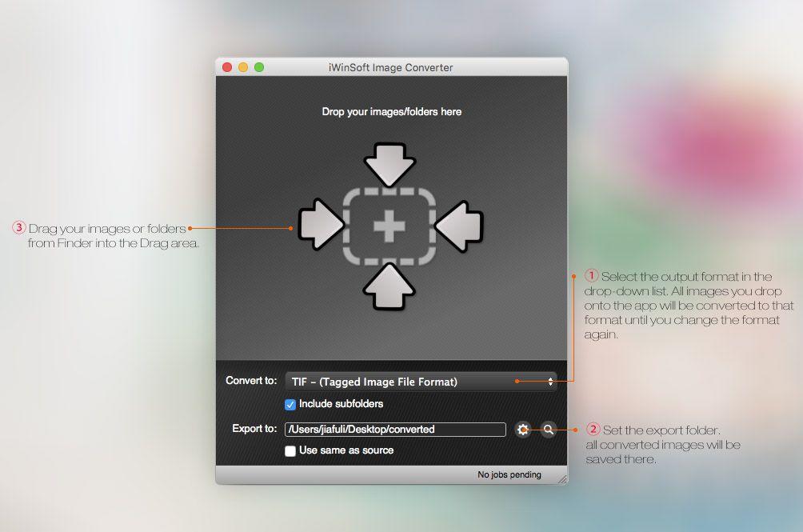Click the up-pointing arrow below the drop zone
This screenshot has width=803, height=532.
[x=390, y=288]
